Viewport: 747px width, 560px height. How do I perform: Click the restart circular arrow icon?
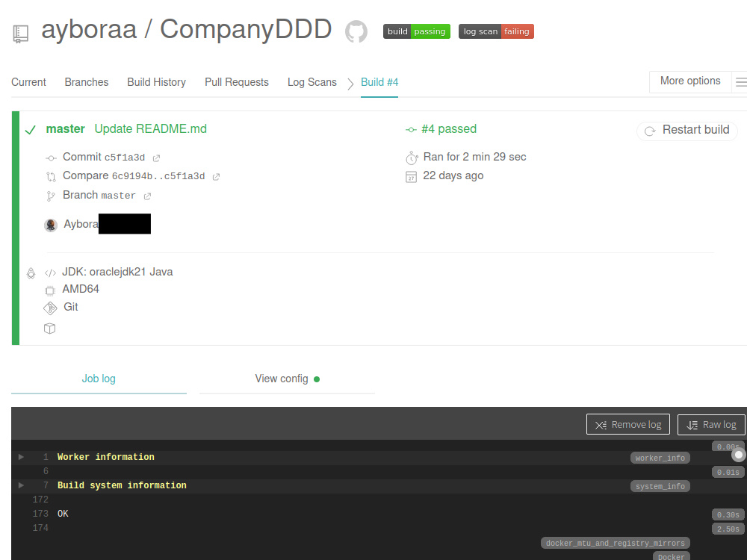650,131
